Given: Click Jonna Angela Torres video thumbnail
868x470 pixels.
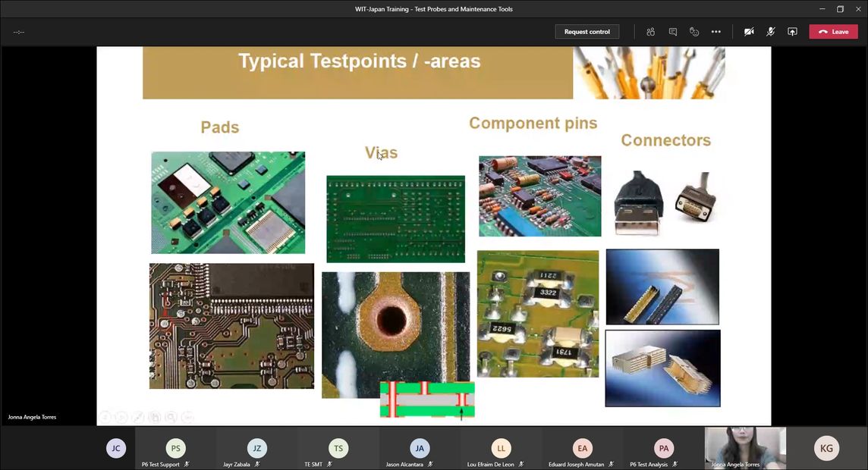Looking at the screenshot, I should (745, 448).
